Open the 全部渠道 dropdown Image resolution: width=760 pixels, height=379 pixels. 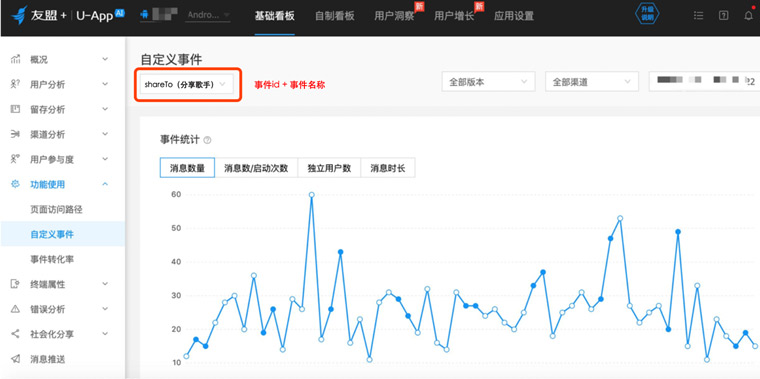tap(592, 82)
